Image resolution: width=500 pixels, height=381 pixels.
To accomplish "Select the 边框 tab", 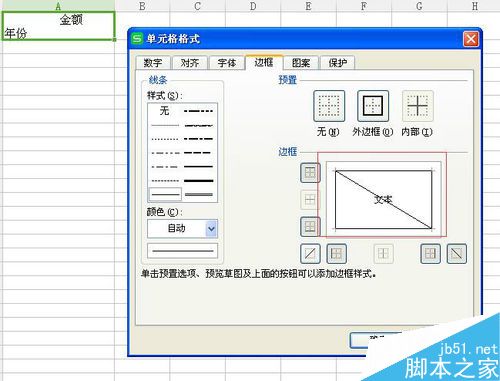I will (x=264, y=62).
